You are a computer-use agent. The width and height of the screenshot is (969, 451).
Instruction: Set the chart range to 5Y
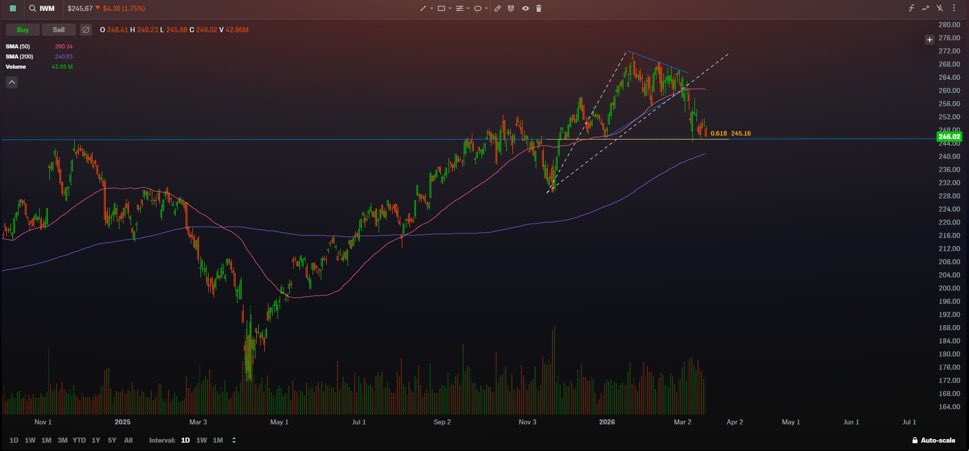[x=112, y=440]
